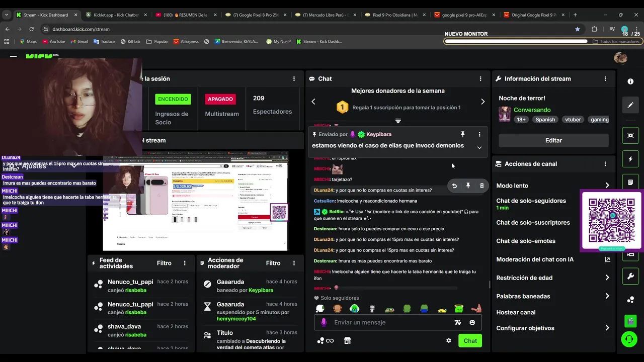Open chat settings gear icon
The width and height of the screenshot is (644, 362).
[x=448, y=340]
